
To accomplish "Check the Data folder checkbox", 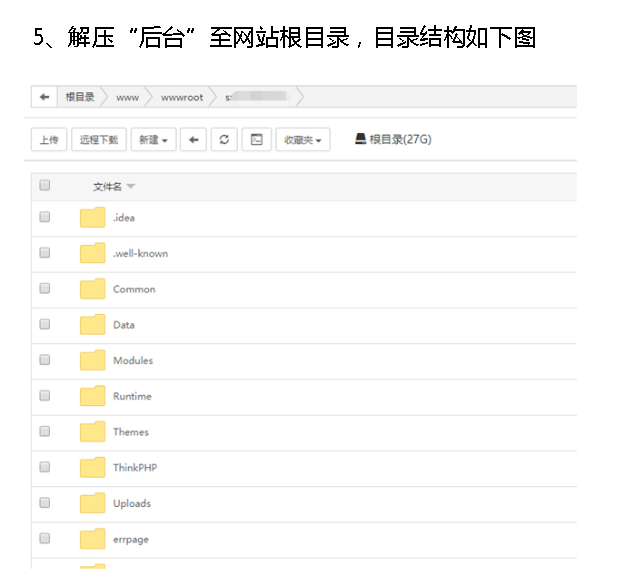I will tap(45, 324).
